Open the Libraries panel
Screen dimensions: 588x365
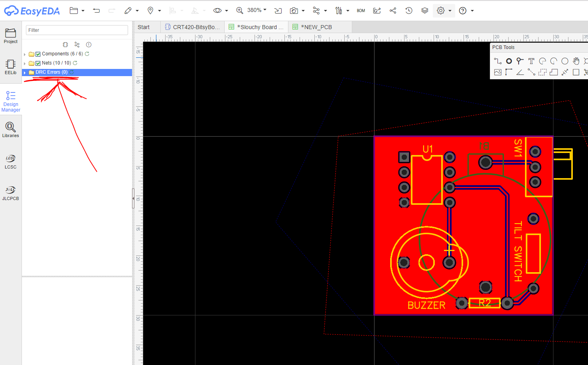point(11,130)
